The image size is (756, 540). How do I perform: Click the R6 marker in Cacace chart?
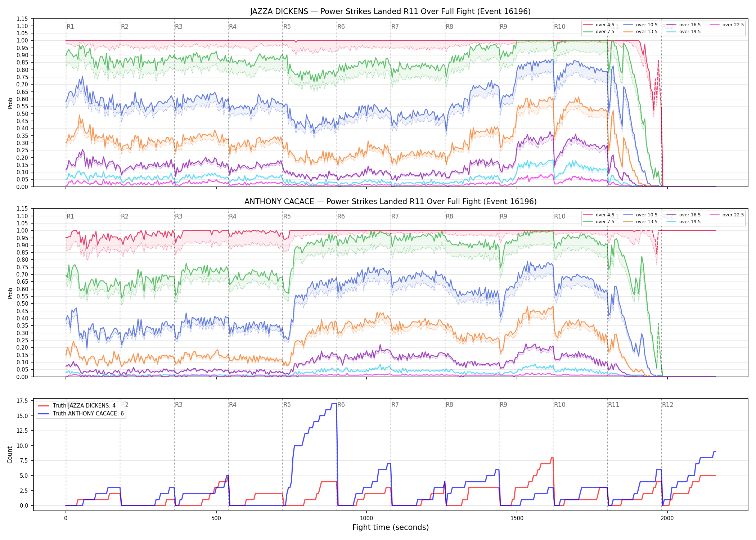click(x=341, y=216)
